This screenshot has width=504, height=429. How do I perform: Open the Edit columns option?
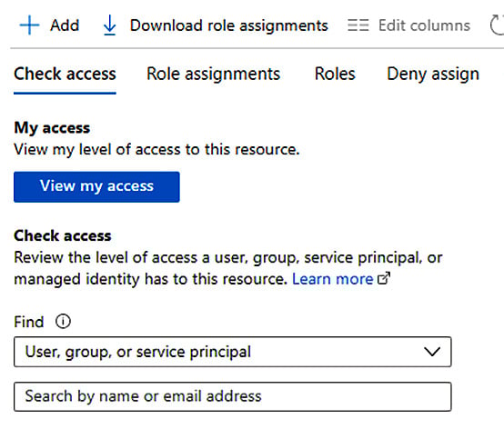[408, 25]
